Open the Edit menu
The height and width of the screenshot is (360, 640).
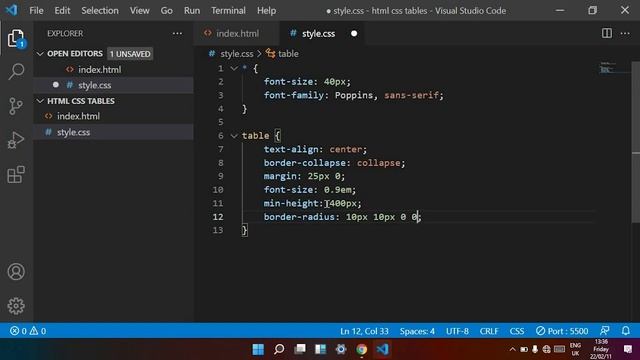click(x=62, y=11)
